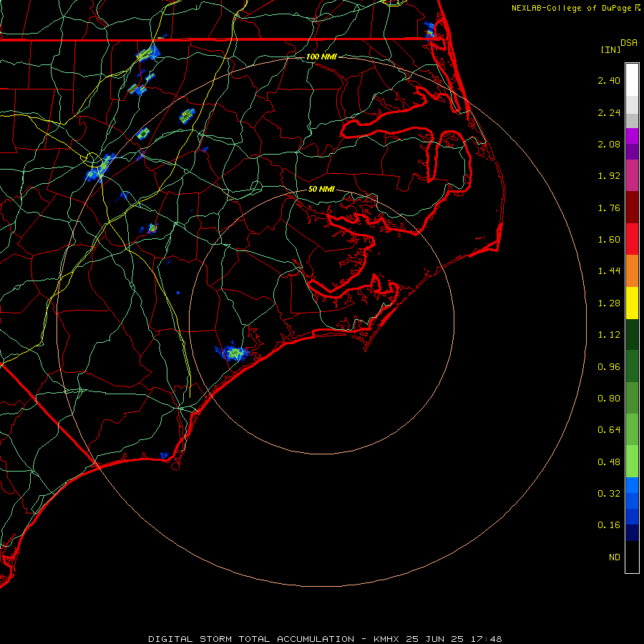Click the 25 JUN 25 date text
Image resolution: width=644 pixels, height=644 pixels.
tap(435, 639)
